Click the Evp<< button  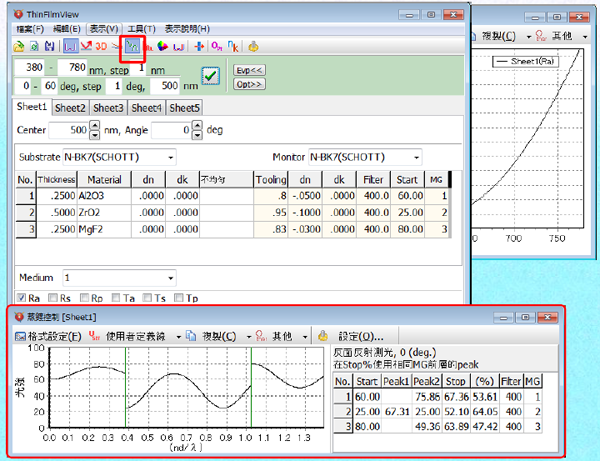pos(249,70)
